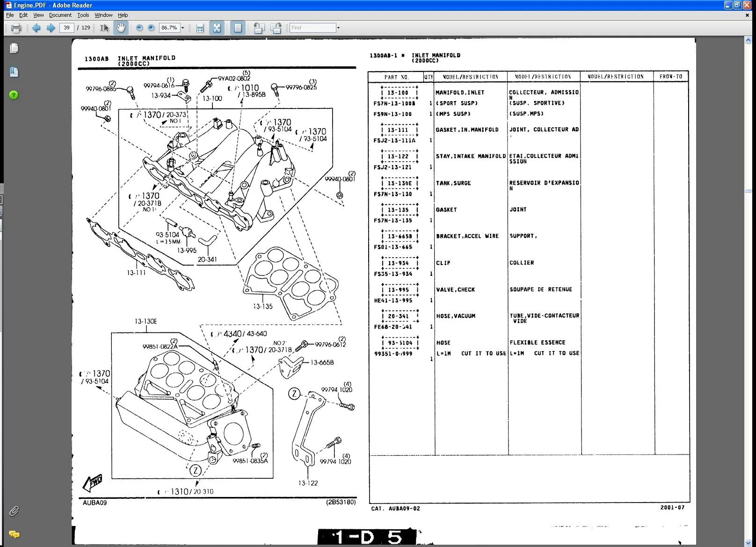Viewport: 756px width, 547px height.
Task: Open the Tools menu
Action: click(x=83, y=15)
